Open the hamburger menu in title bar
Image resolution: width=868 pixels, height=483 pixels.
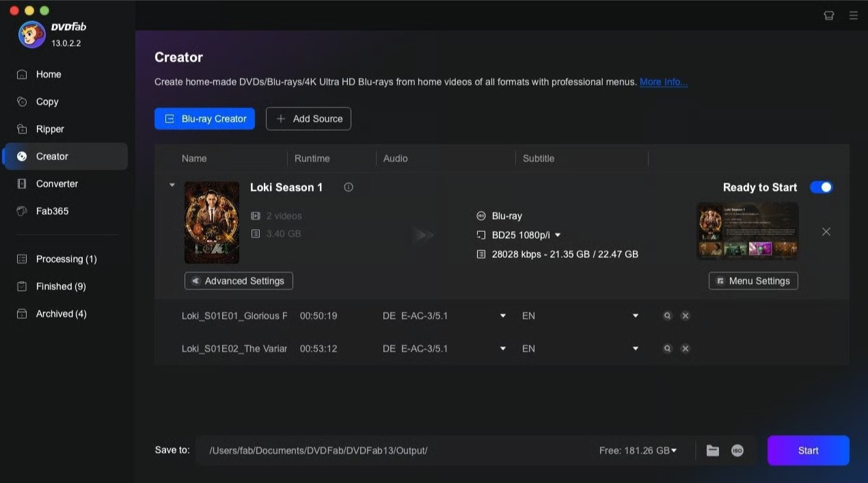[x=854, y=15]
